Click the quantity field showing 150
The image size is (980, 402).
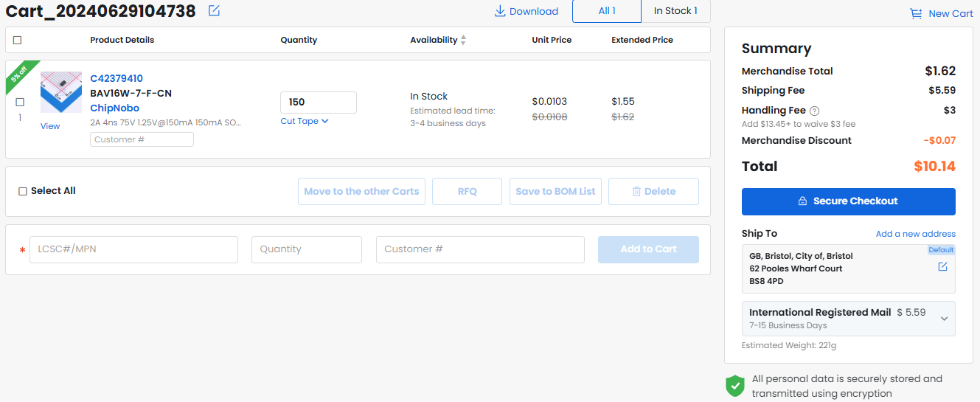click(318, 103)
